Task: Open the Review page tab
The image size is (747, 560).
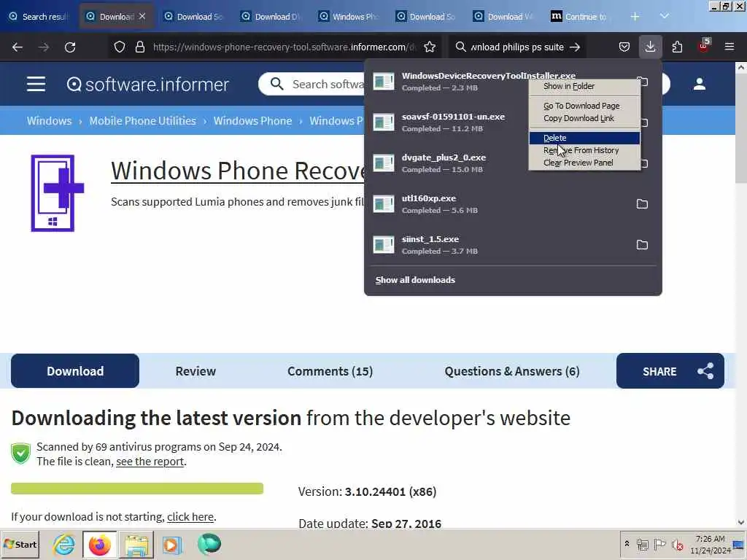Action: [196, 371]
